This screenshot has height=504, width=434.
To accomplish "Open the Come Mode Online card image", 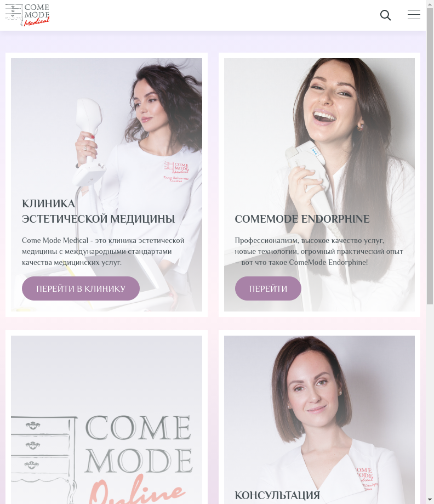I will [x=107, y=420].
